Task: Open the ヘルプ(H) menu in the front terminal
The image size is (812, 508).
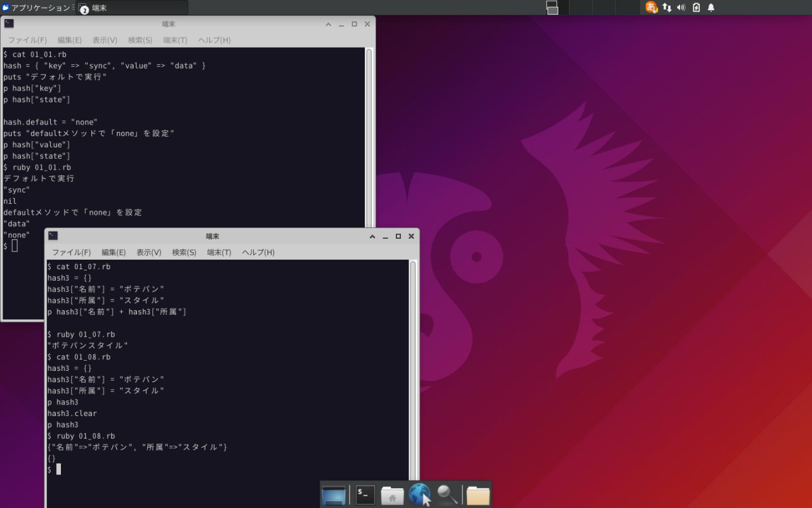Action: pyautogui.click(x=258, y=252)
